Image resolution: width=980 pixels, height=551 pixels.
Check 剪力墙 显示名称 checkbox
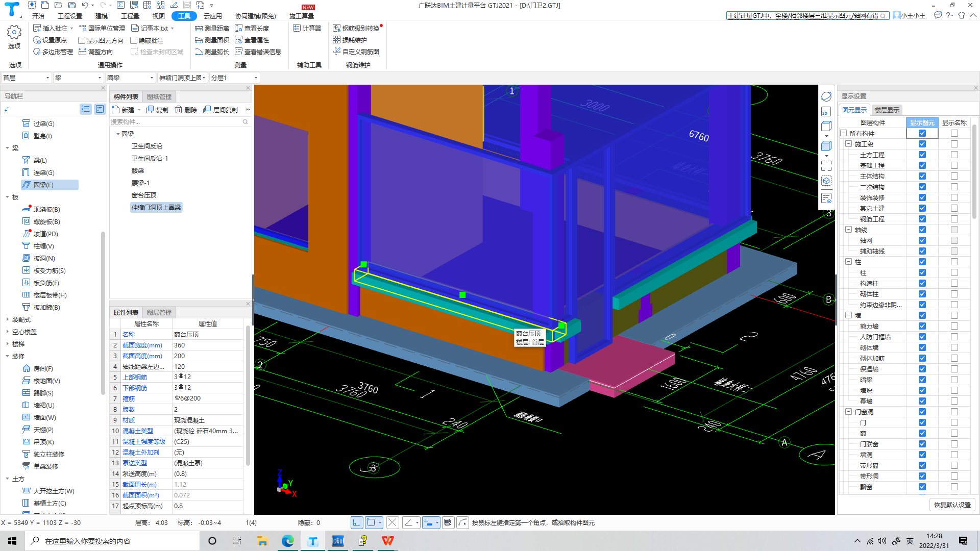coord(954,326)
